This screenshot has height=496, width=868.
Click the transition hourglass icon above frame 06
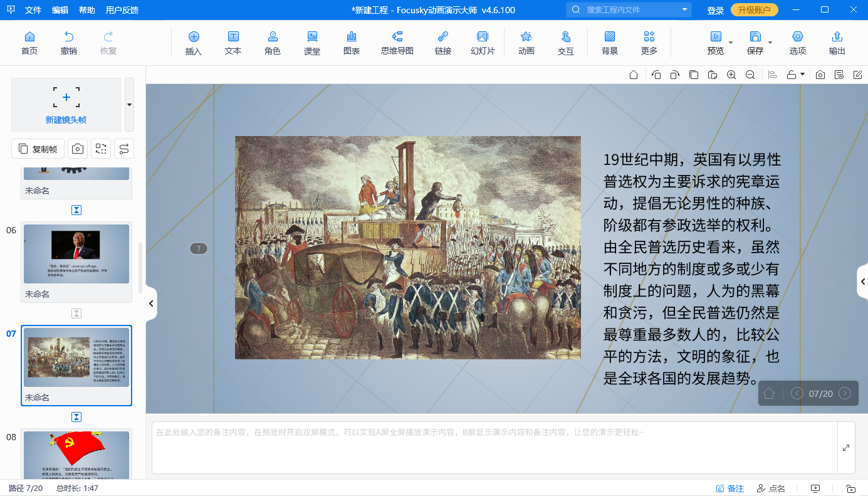pyautogui.click(x=76, y=210)
